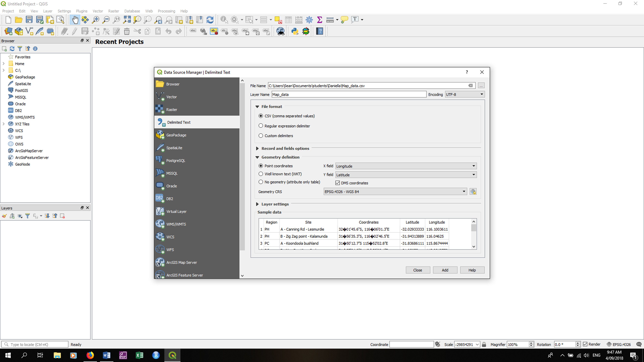The image size is (644, 362).
Task: Click the Help button in dialog
Action: click(x=472, y=270)
